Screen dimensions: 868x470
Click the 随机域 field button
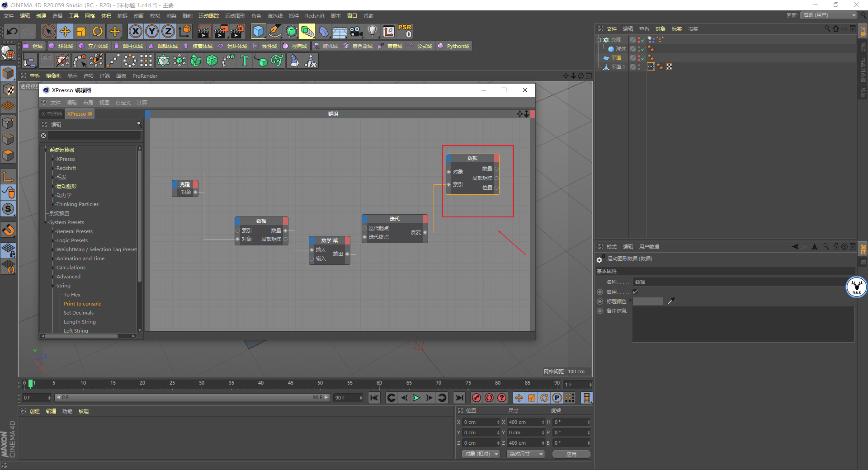pos(325,46)
